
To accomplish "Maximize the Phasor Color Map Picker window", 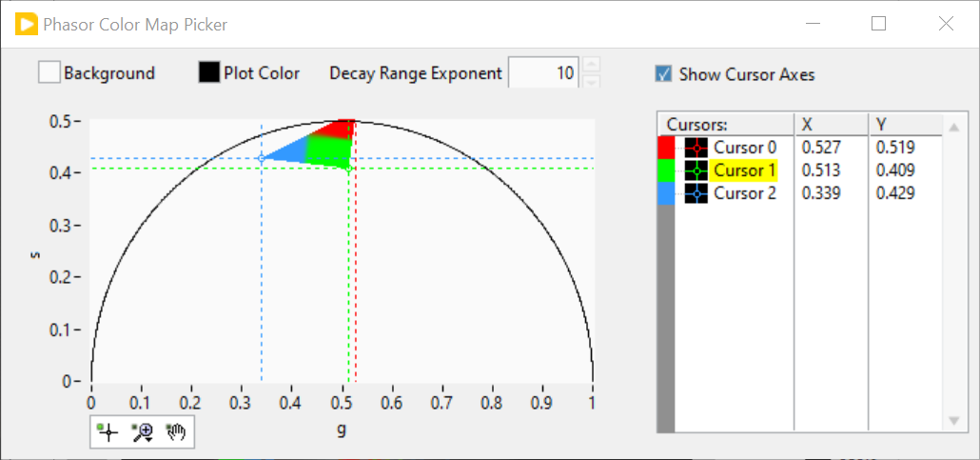I will (x=879, y=24).
